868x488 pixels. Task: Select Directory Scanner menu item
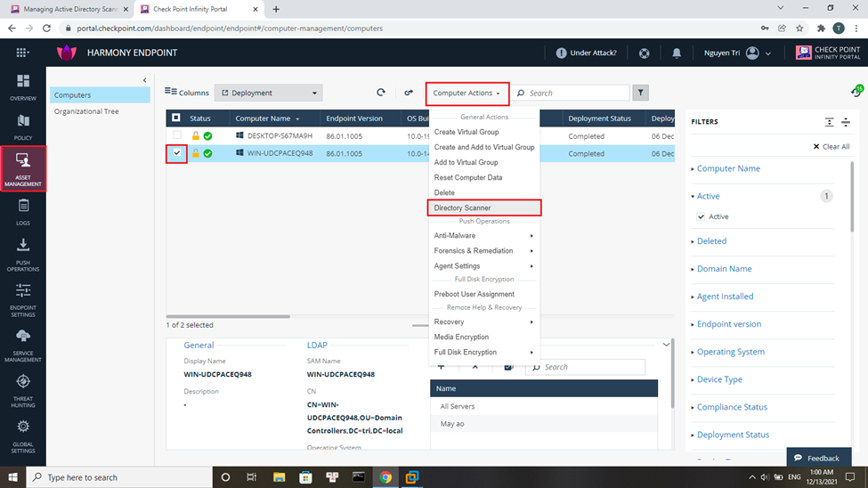coord(484,207)
